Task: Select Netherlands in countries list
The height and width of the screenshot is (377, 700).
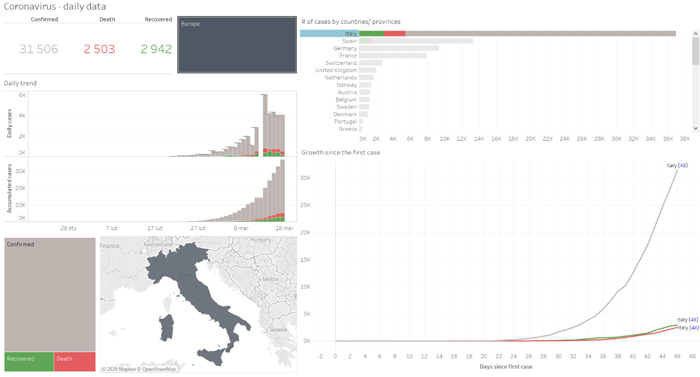Action: click(x=341, y=78)
